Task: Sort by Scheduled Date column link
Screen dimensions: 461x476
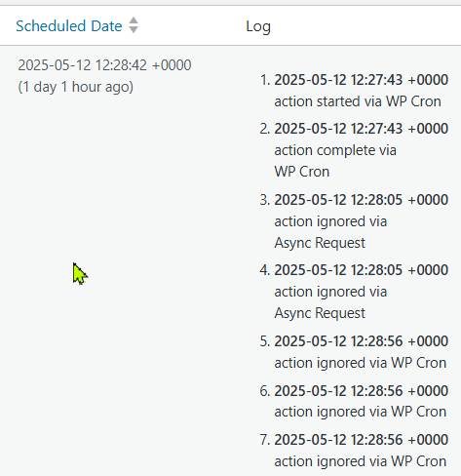Action: click(69, 26)
